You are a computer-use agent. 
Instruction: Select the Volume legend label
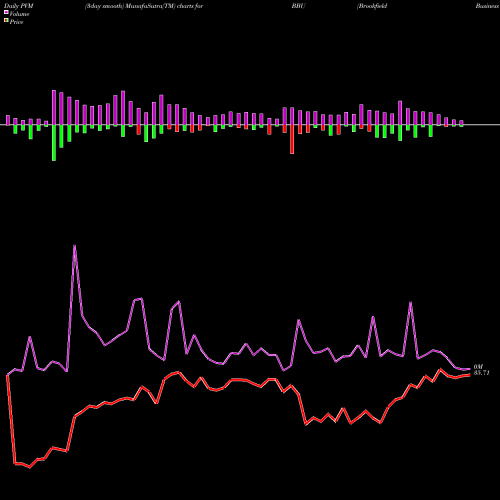point(19,14)
